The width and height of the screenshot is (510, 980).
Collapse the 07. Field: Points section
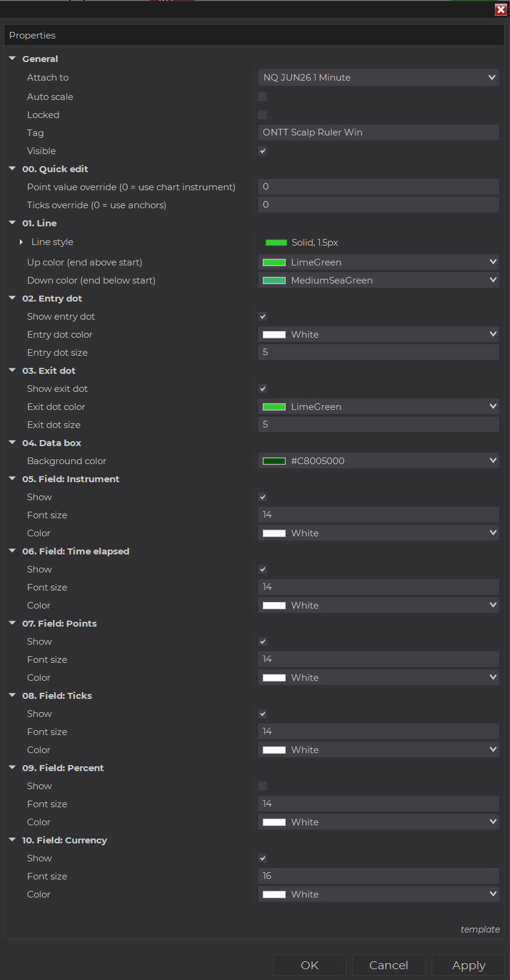point(12,623)
